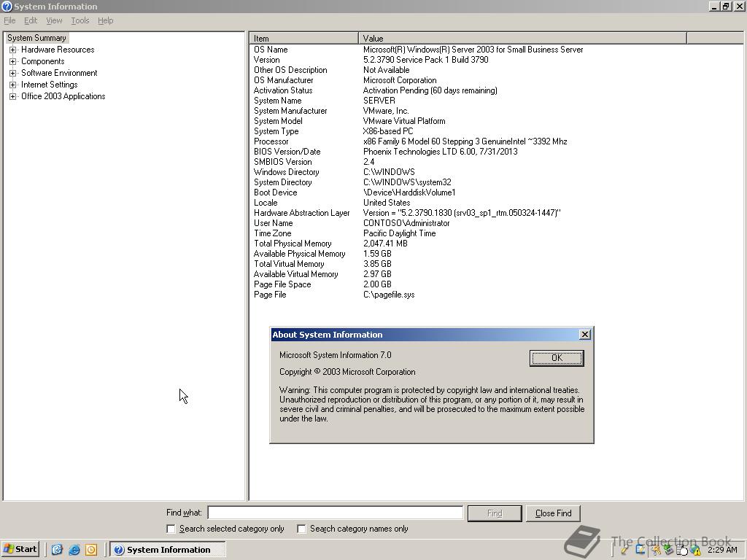Select System Summary in the tree
The height and width of the screenshot is (560, 747).
[x=36, y=38]
